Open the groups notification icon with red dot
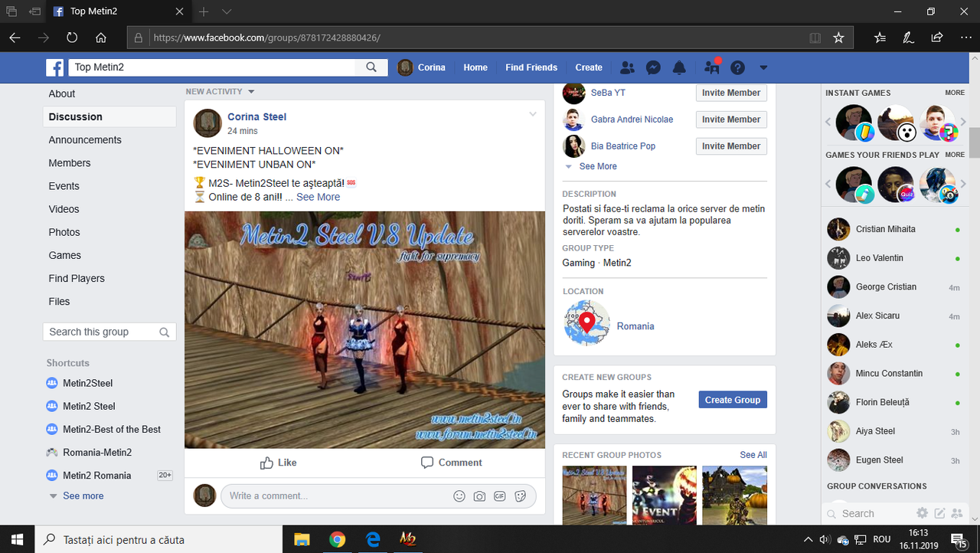The height and width of the screenshot is (553, 980). pyautogui.click(x=712, y=67)
